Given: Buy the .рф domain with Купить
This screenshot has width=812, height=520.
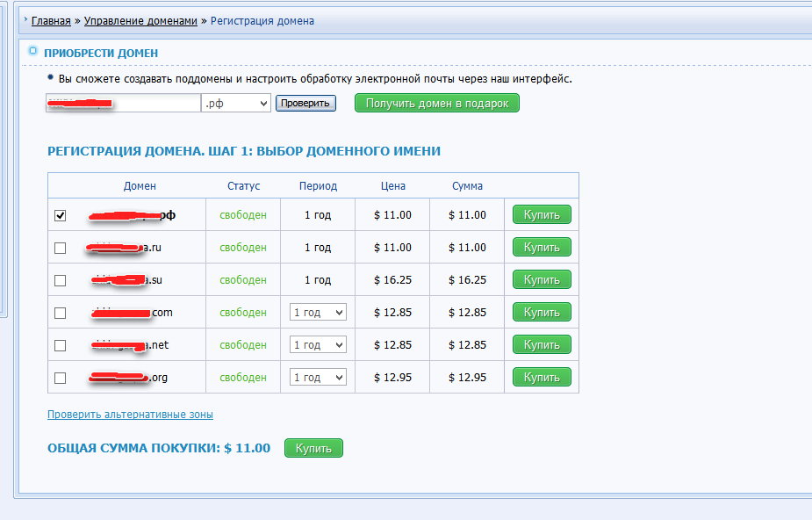Looking at the screenshot, I should pos(542,214).
